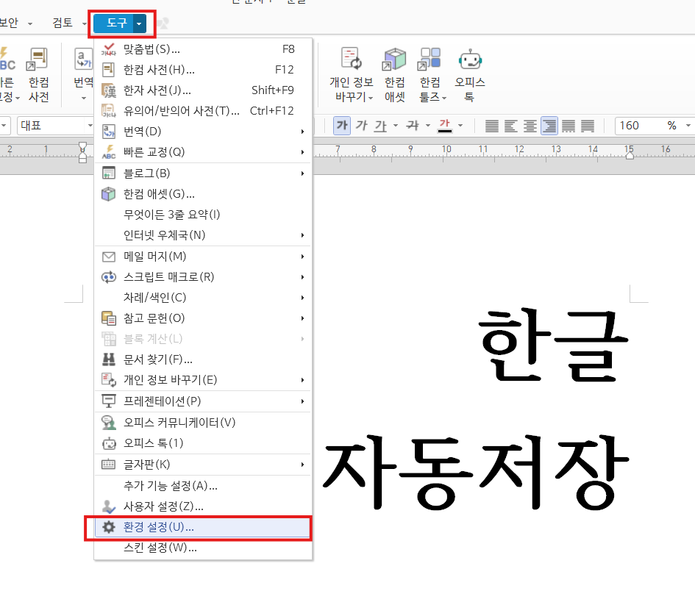The width and height of the screenshot is (695, 616).
Task: Click the 프레젠테이션 screen icon
Action: (109, 401)
